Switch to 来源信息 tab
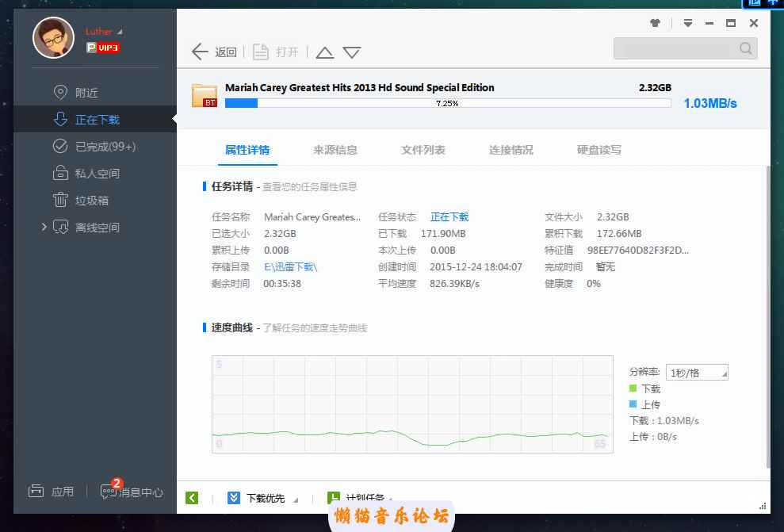 (335, 150)
